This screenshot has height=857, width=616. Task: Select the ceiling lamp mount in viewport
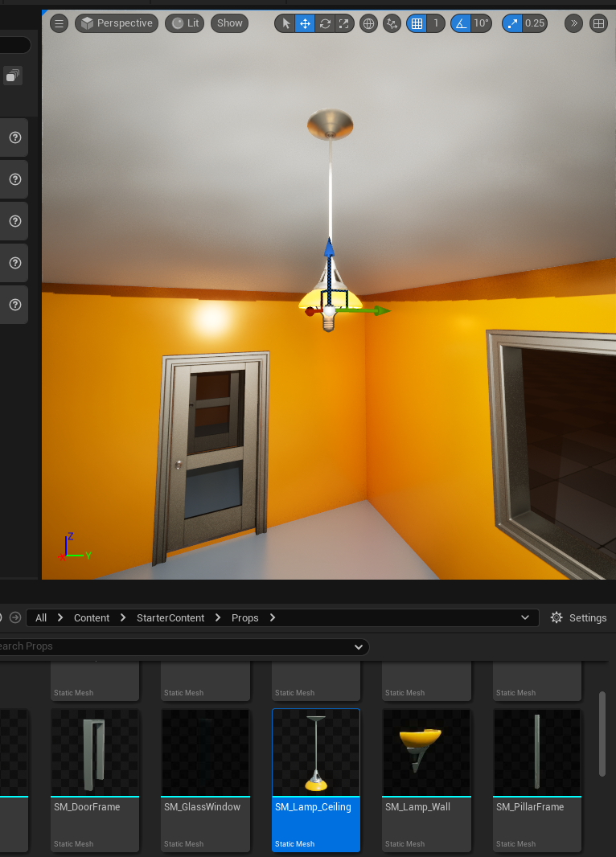tap(331, 124)
